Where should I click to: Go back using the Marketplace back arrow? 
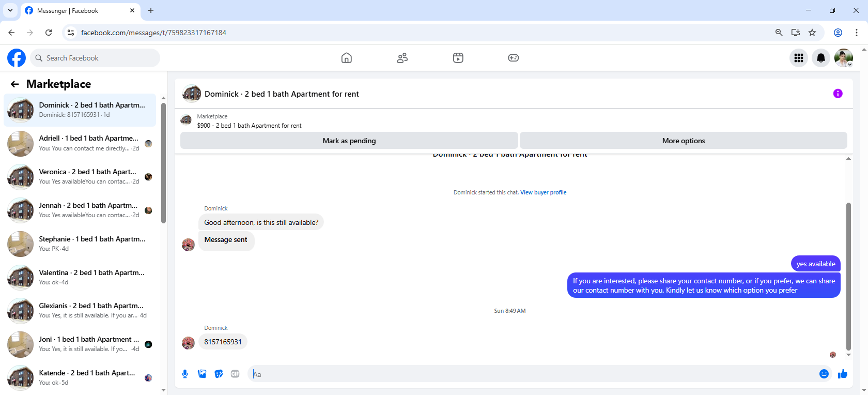pyautogui.click(x=15, y=84)
